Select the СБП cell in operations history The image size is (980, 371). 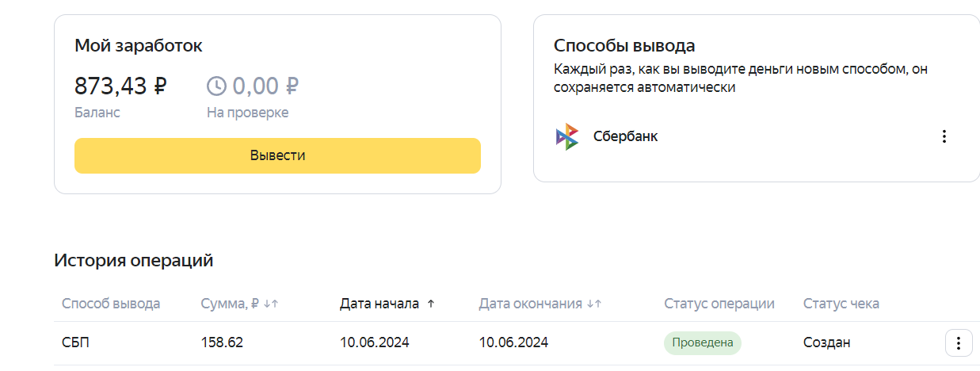click(76, 343)
